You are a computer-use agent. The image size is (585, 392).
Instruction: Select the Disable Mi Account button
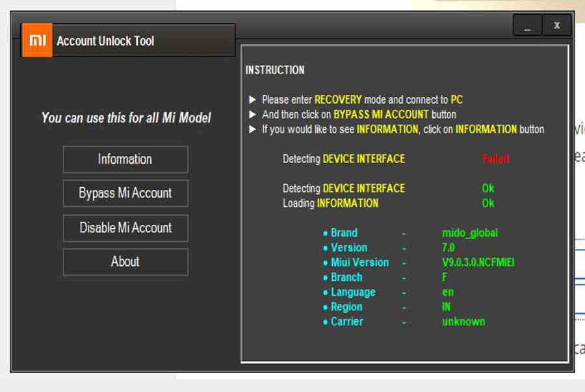point(125,228)
